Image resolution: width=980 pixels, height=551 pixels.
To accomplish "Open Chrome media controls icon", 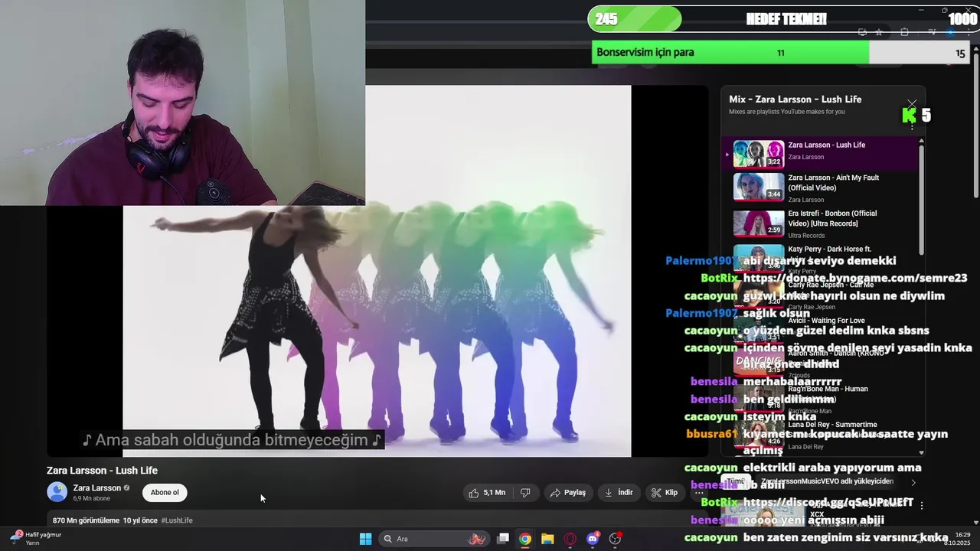I will coord(932,32).
